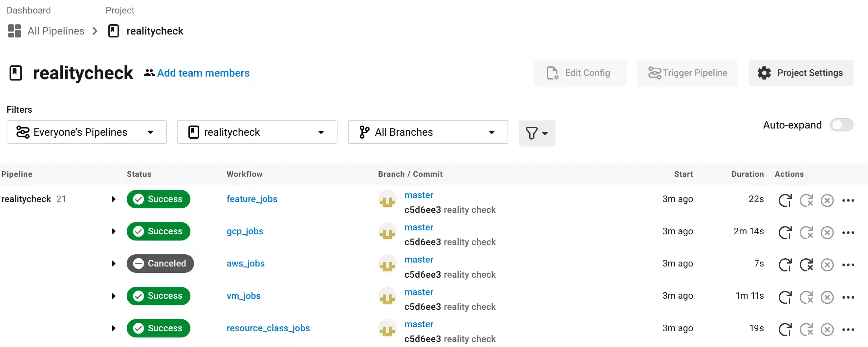Screen dimensions: 868x347
Task: Expand the feature_jobs workflow row
Action: [x=114, y=199]
